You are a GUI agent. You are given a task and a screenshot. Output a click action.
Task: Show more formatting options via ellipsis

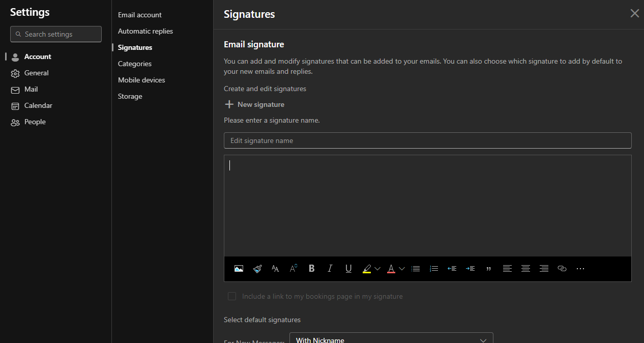coord(580,269)
